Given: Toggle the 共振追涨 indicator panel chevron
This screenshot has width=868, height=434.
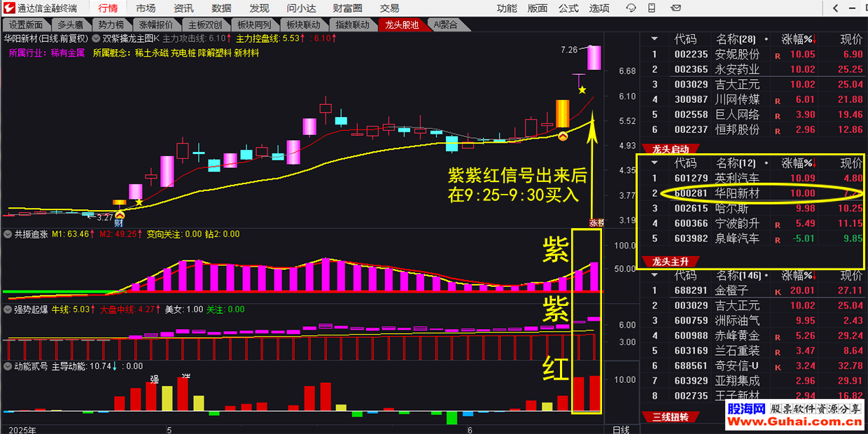Looking at the screenshot, I should coord(8,234).
